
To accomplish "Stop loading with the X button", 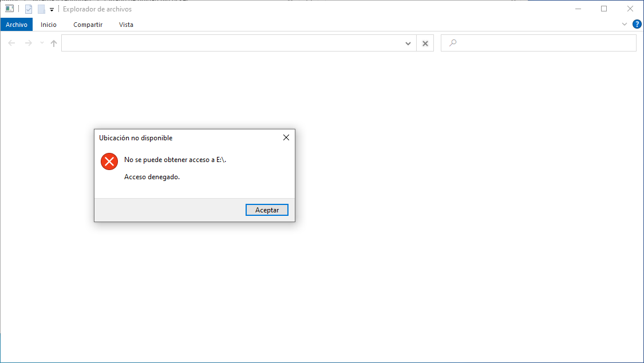I will (425, 43).
